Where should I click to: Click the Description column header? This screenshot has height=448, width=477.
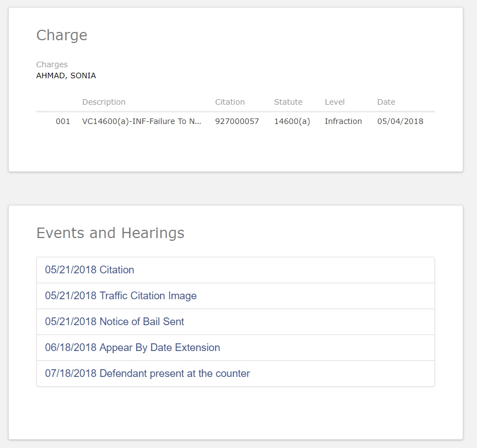click(104, 102)
